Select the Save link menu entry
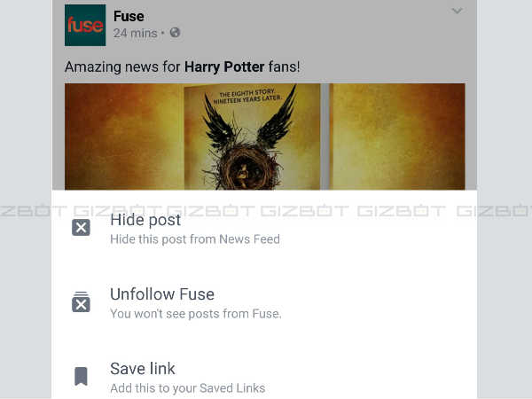Viewport: 532px width, 399px height. coord(143,369)
